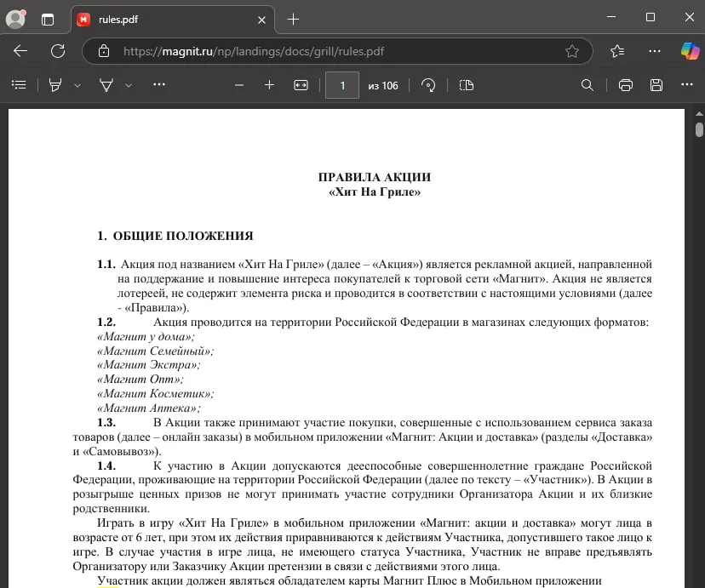Image resolution: width=705 pixels, height=588 pixels.
Task: Expand highlight tool options dropdown
Action: pos(77,85)
